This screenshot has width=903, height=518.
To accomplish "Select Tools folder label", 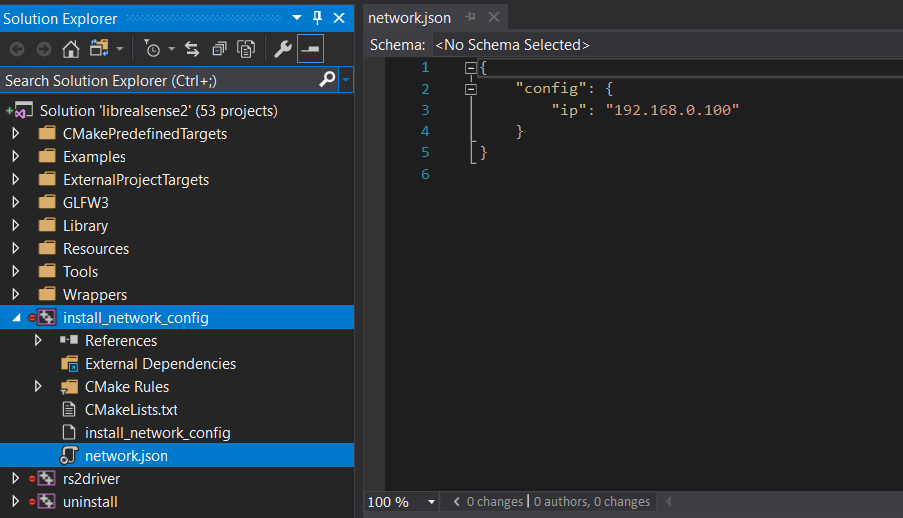I will (81, 272).
